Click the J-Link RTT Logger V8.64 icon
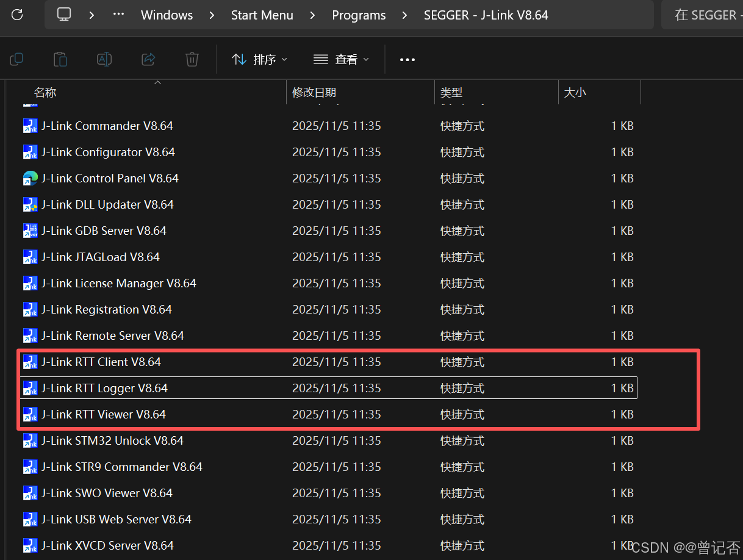The height and width of the screenshot is (560, 743). 30,389
